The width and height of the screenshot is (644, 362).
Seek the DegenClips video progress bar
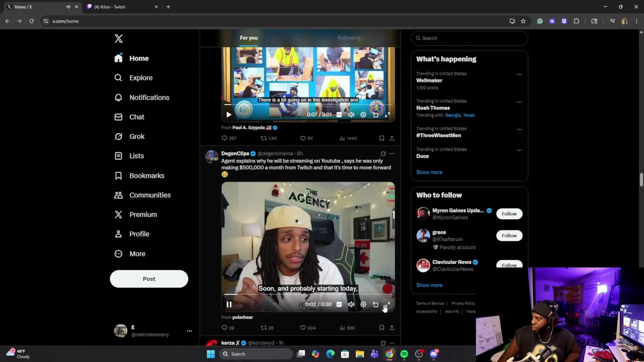308,294
